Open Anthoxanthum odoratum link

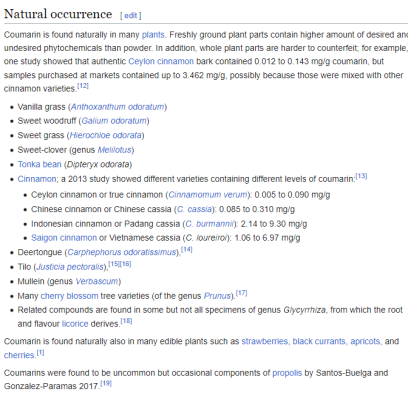(x=117, y=107)
